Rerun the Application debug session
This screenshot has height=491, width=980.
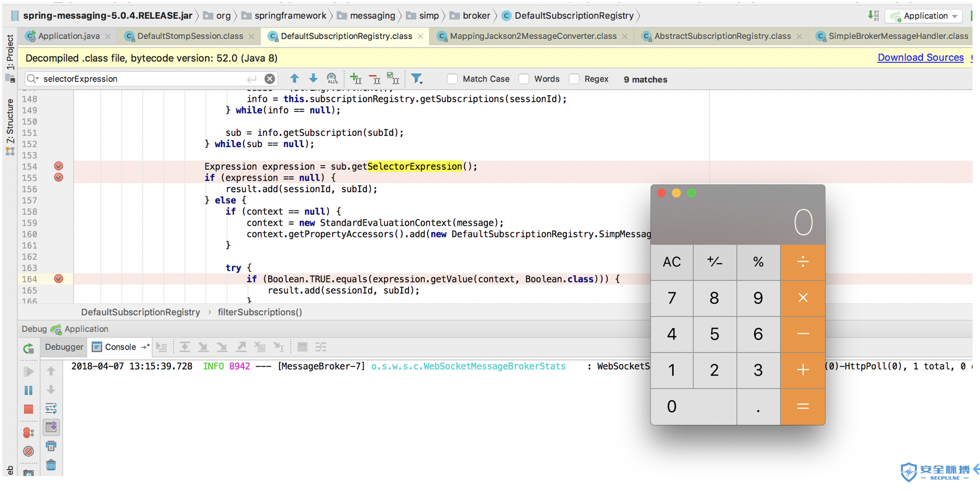pyautogui.click(x=29, y=348)
